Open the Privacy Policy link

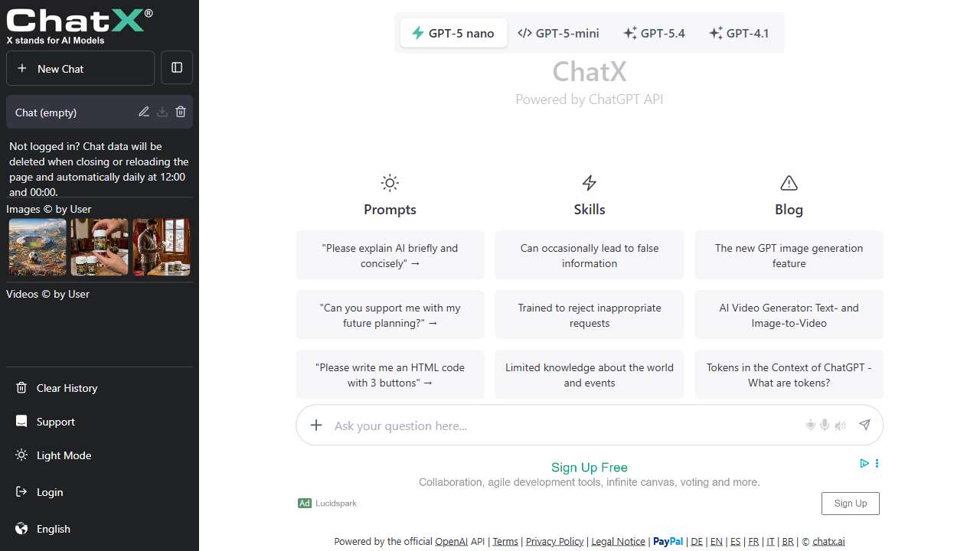pyautogui.click(x=554, y=541)
